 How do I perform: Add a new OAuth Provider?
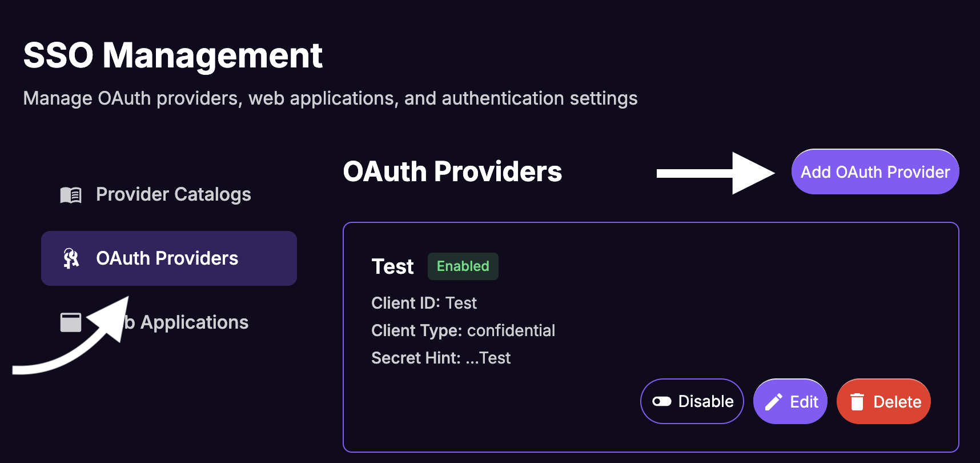click(x=874, y=171)
